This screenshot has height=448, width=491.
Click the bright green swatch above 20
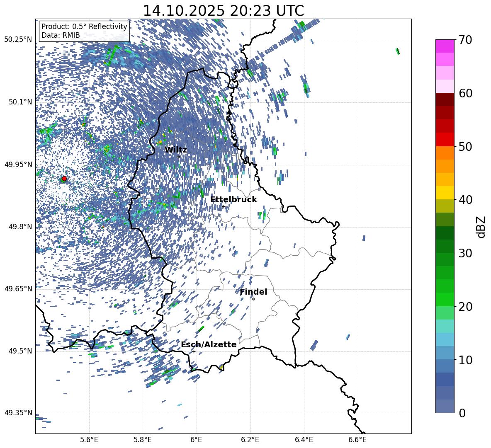[x=445, y=299]
